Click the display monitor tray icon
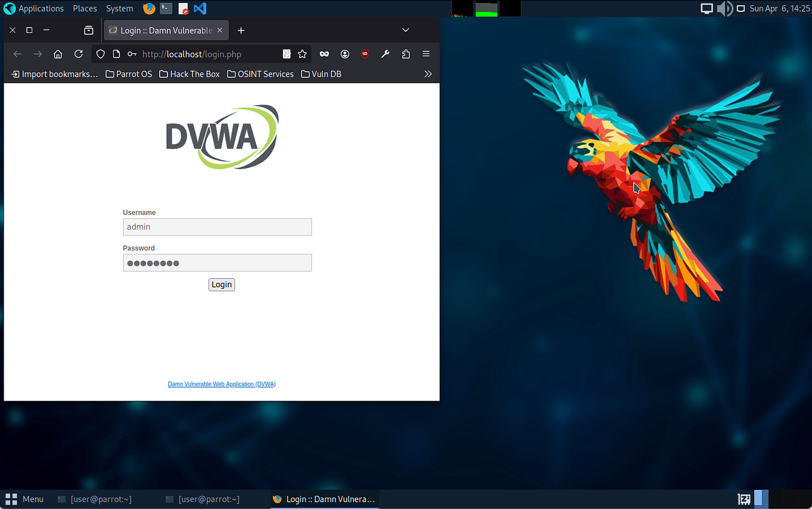The height and width of the screenshot is (509, 812). (x=707, y=8)
